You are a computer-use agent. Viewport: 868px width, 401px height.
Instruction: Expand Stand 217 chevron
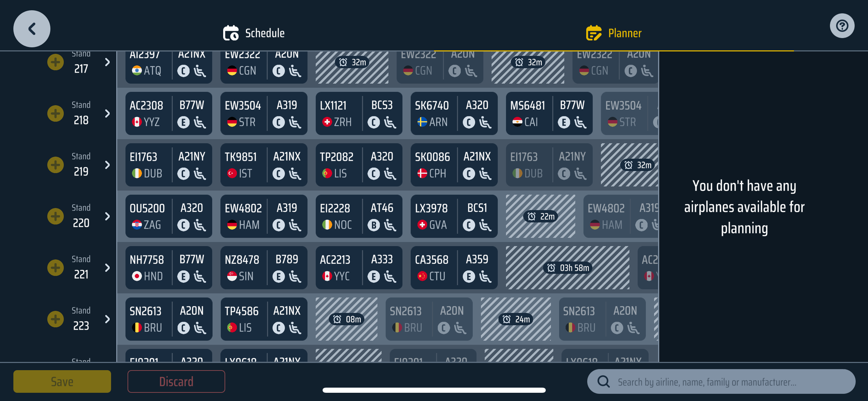tap(107, 62)
